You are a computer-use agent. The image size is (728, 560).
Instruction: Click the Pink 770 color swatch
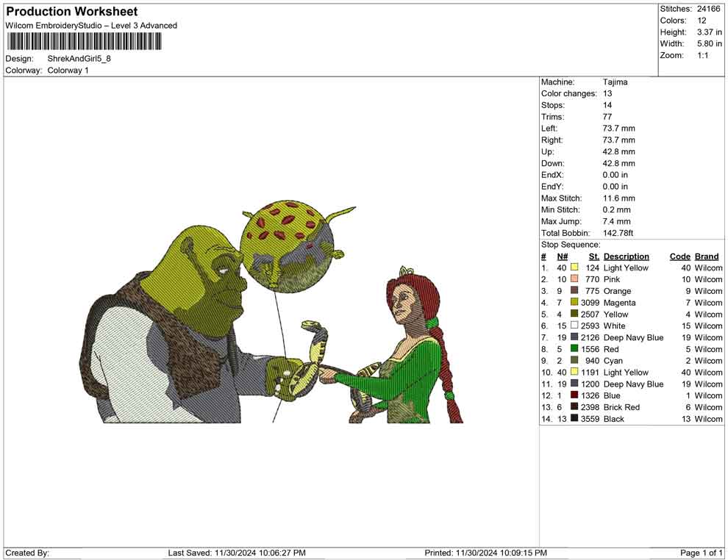pyautogui.click(x=574, y=279)
